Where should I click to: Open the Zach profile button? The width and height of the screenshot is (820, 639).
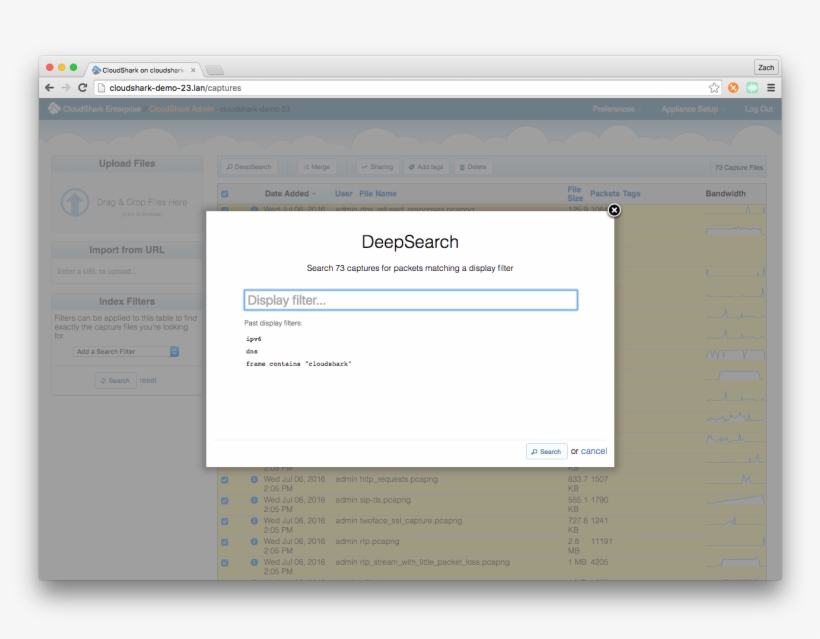pos(766,67)
